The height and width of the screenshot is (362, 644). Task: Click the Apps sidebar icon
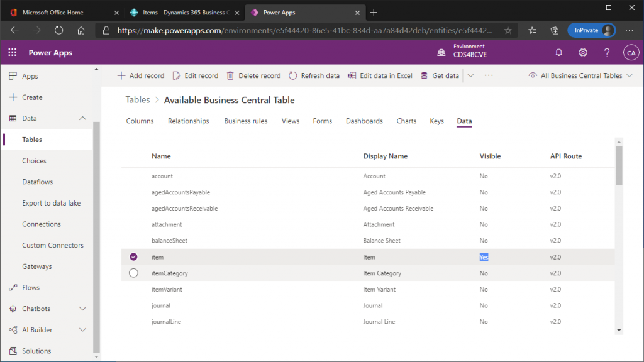click(13, 76)
